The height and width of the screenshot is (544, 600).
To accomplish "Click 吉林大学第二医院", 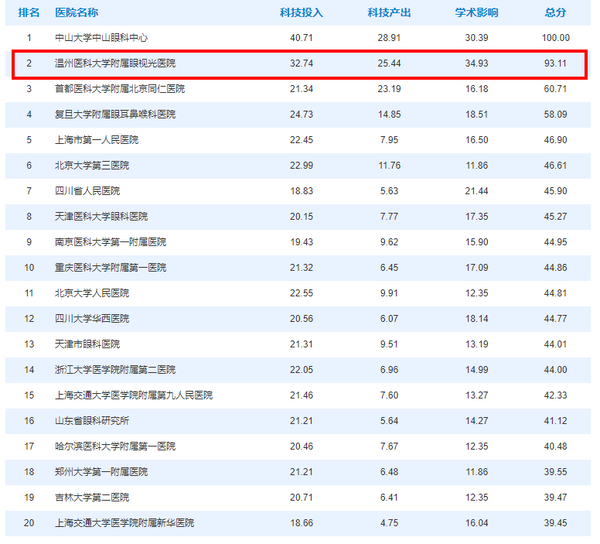I will [92, 498].
